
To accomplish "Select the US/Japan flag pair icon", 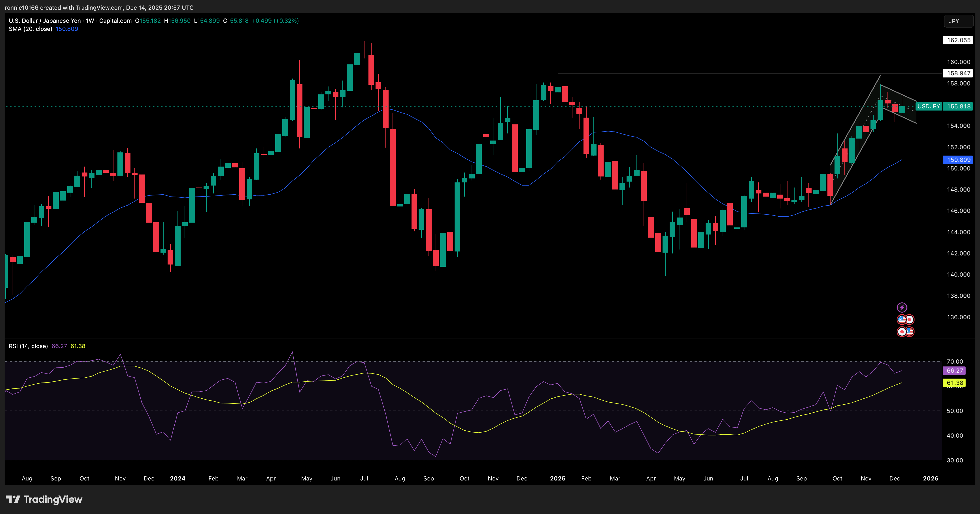I will 906,319.
